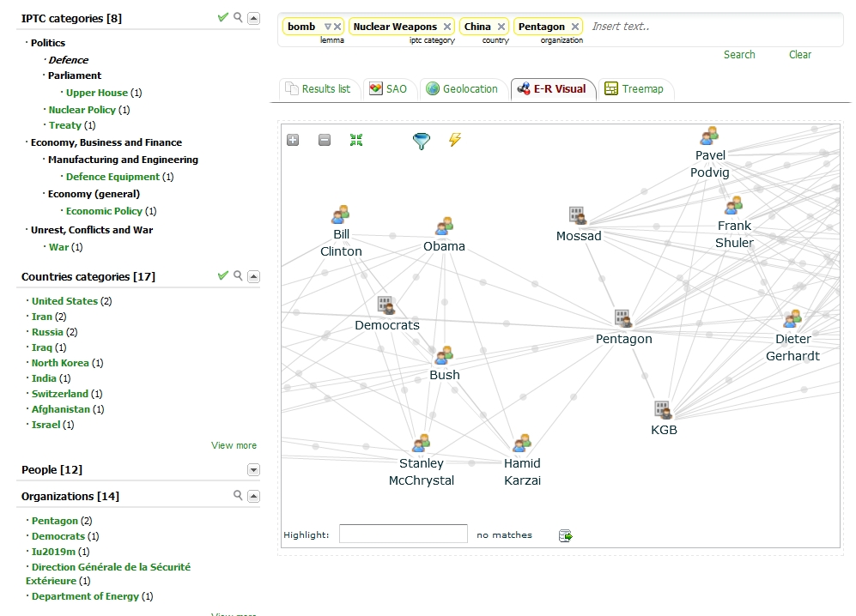
Task: Click the export icon beside no matches
Action: tap(565, 536)
